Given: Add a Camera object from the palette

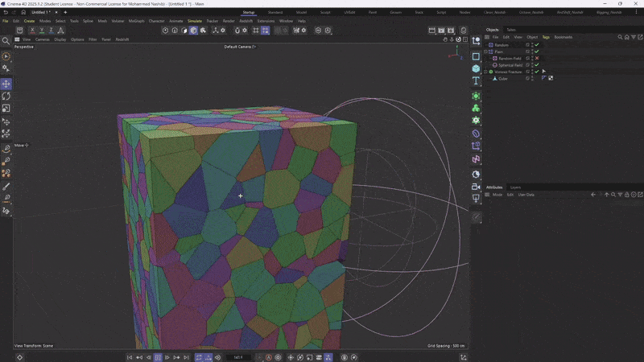Looking at the screenshot, I should point(476,187).
